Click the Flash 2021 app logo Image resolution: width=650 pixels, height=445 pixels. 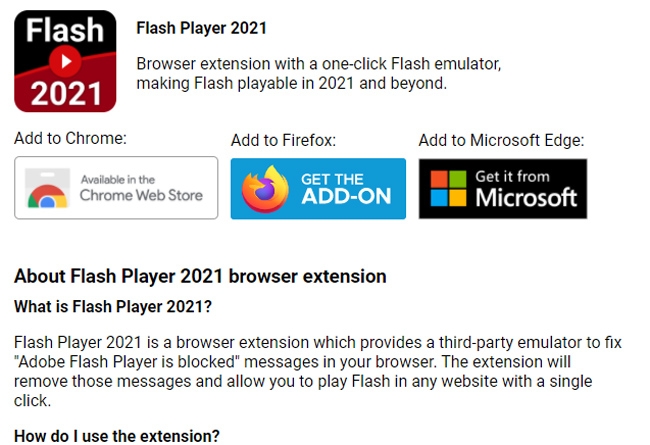(65, 61)
